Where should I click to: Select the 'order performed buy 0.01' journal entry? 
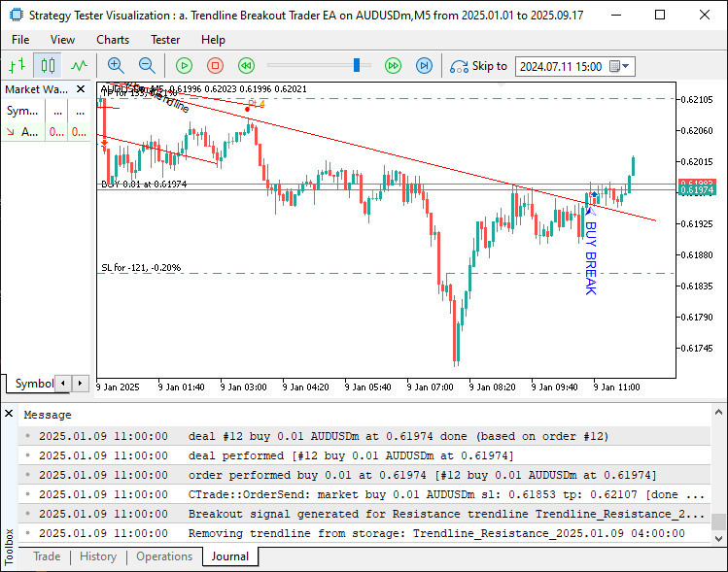click(x=364, y=475)
